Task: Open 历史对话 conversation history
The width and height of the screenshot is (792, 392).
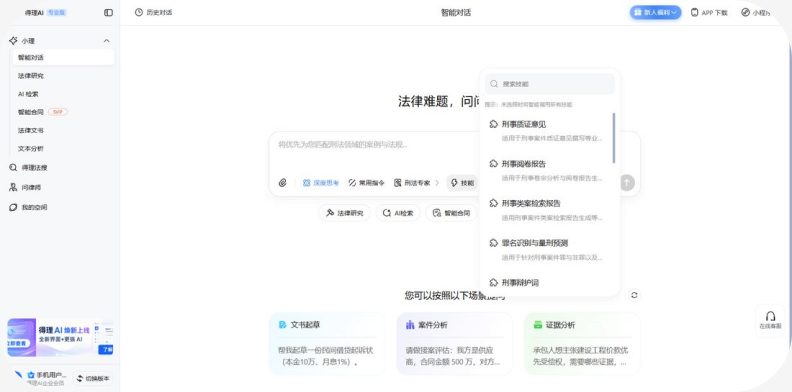Action: coord(154,13)
